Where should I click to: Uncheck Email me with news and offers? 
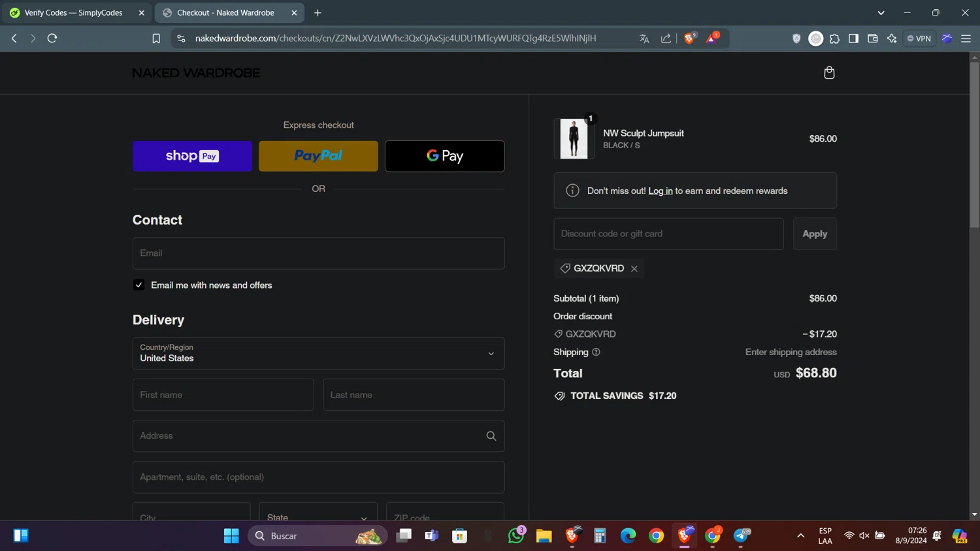(139, 285)
